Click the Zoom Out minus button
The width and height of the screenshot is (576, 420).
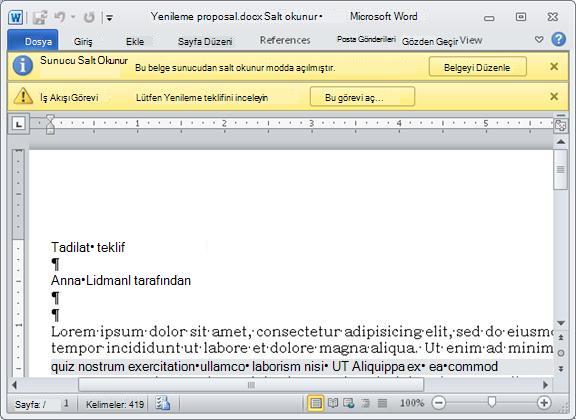pos(439,403)
